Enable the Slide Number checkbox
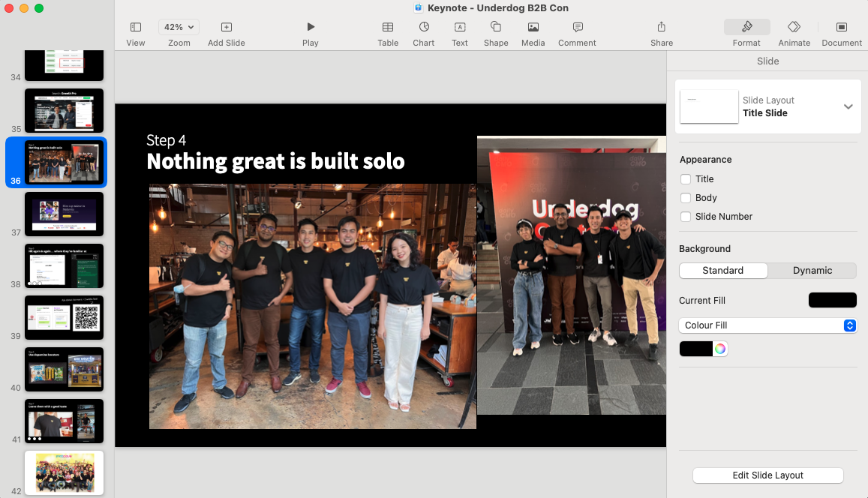Image resolution: width=868 pixels, height=498 pixels. pyautogui.click(x=686, y=217)
